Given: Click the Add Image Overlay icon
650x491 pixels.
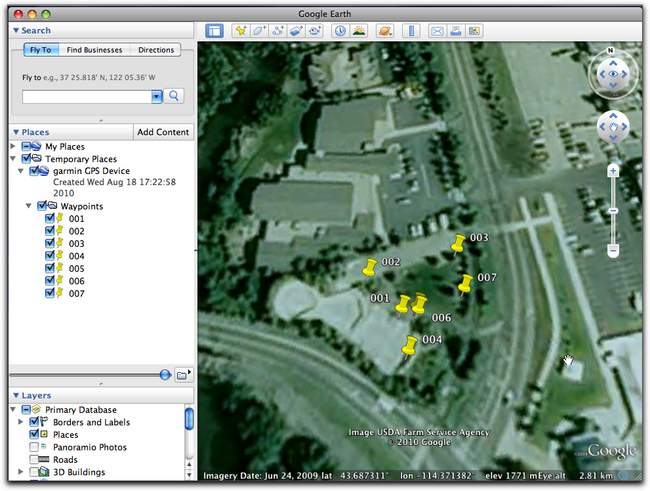Looking at the screenshot, I should click(297, 30).
